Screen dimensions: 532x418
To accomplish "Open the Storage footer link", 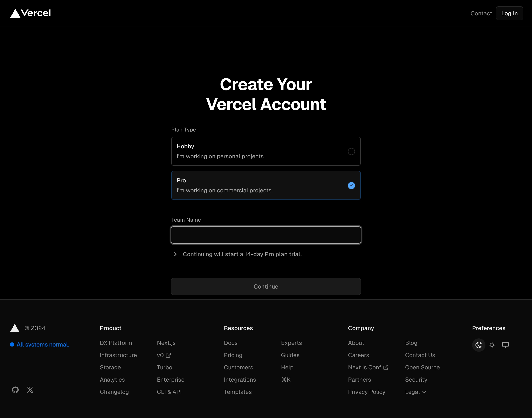I will pos(110,367).
